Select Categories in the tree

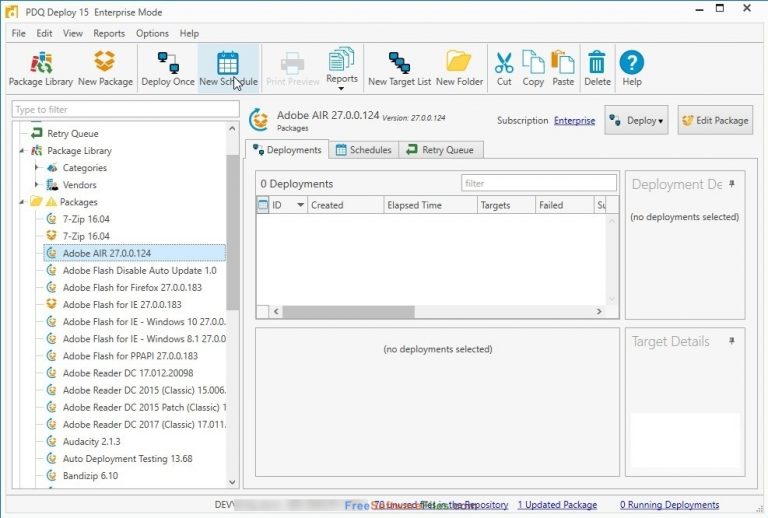click(84, 168)
